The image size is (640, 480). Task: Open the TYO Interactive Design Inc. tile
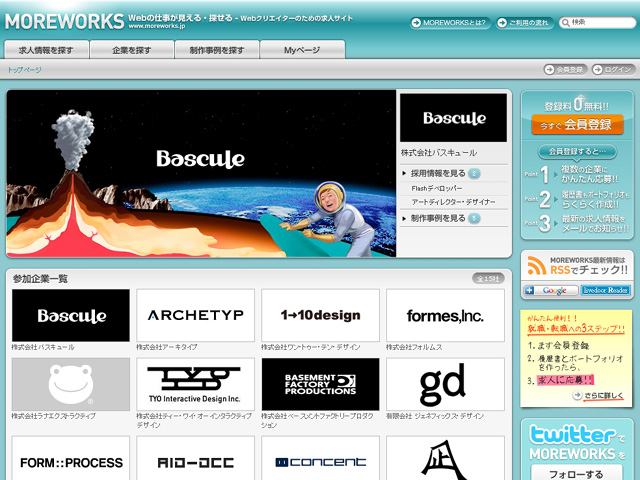click(196, 384)
